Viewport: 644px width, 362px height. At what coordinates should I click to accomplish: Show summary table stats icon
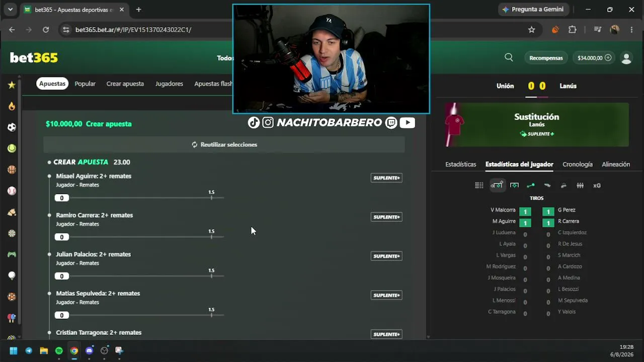[479, 186]
